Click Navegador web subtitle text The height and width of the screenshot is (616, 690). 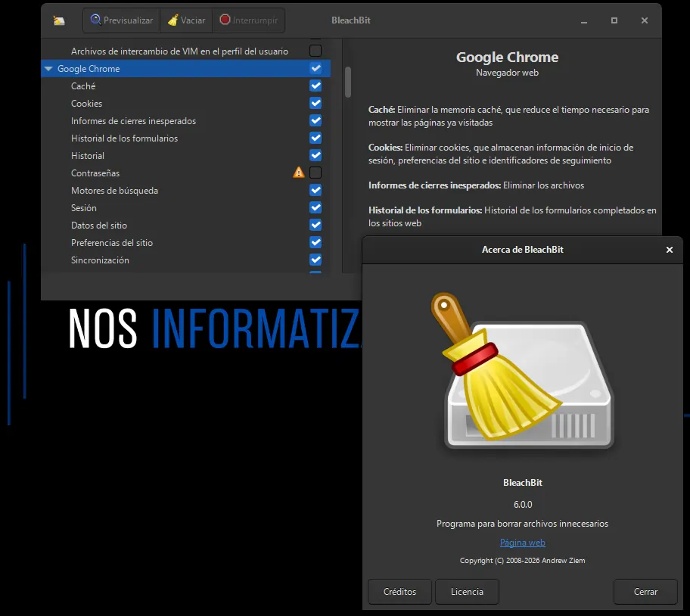click(507, 73)
